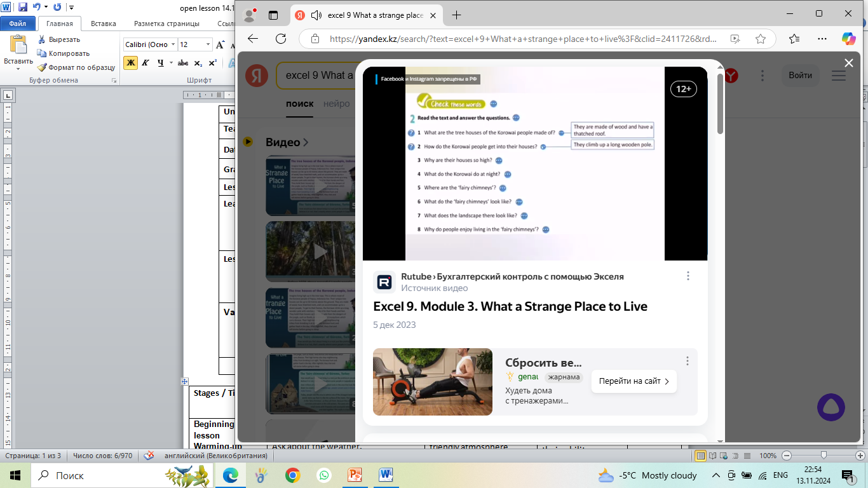Screen dimensions: 868x488
Task: Open Edge tab actions menu
Action: 273,15
